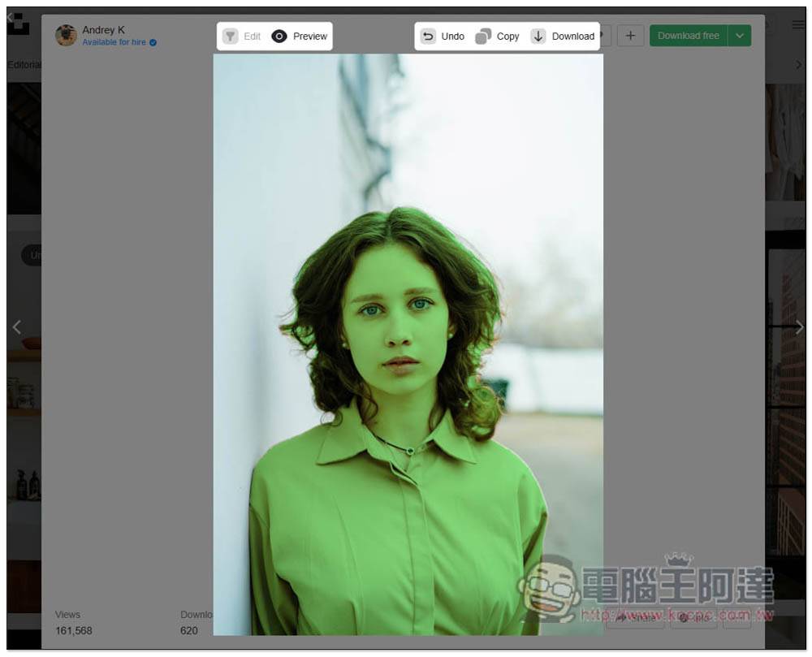Click the Copy label in toolbar
The image size is (812, 657).
[508, 37]
